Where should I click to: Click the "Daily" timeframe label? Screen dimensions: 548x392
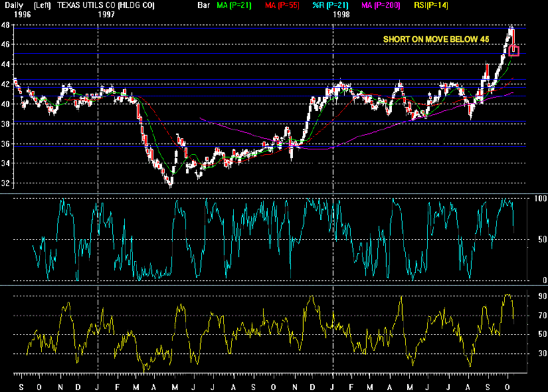click(x=14, y=5)
